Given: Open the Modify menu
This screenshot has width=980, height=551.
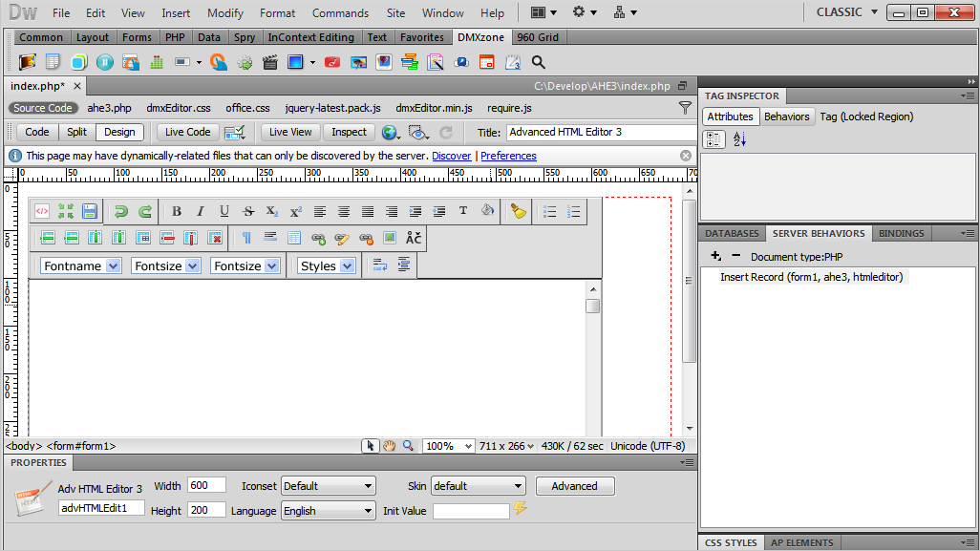Looking at the screenshot, I should coord(225,12).
